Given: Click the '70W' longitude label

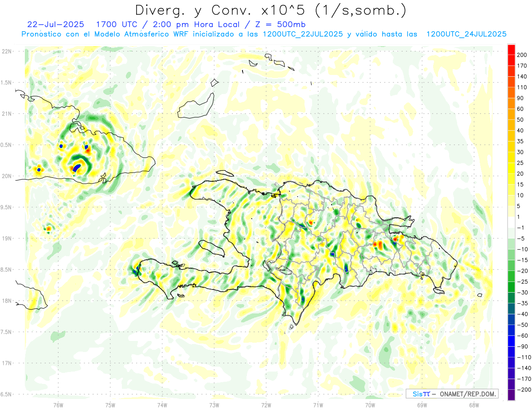Looking at the screenshot, I should click(x=370, y=405).
